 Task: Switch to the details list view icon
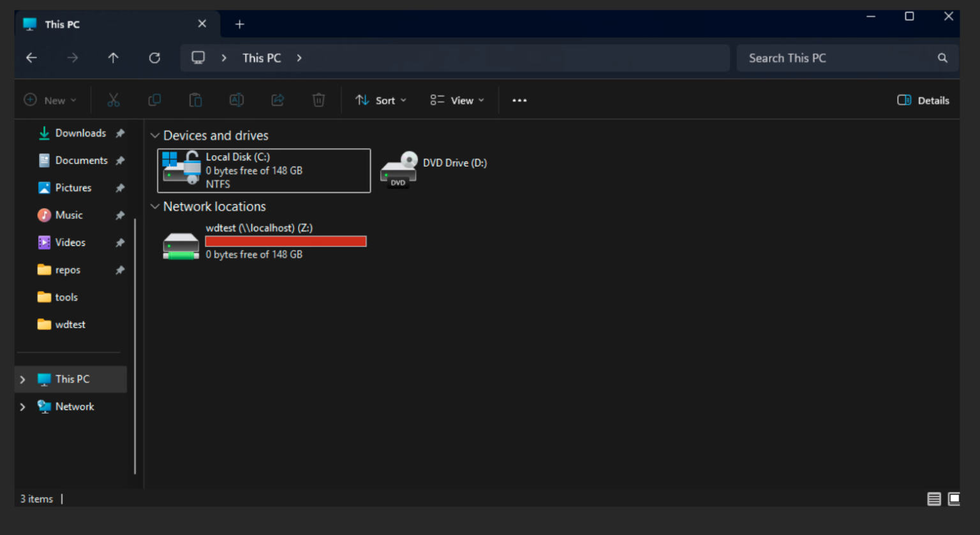click(934, 499)
